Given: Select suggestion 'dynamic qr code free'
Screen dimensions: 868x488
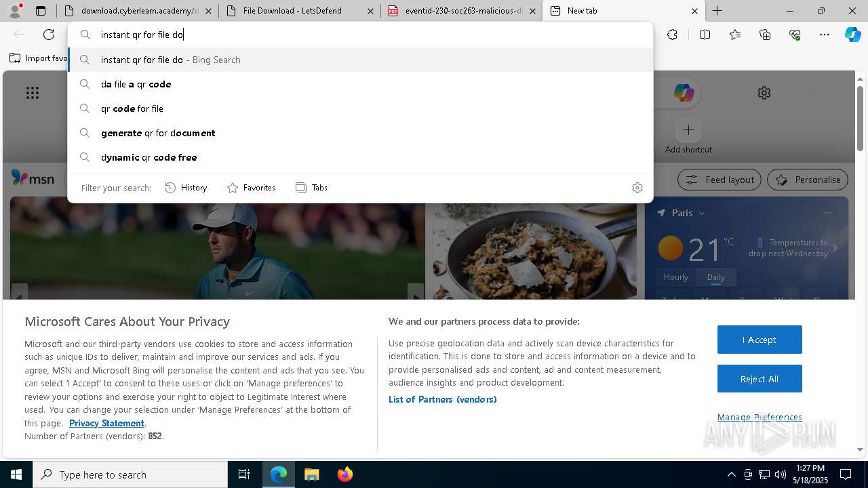Looking at the screenshot, I should [360, 157].
